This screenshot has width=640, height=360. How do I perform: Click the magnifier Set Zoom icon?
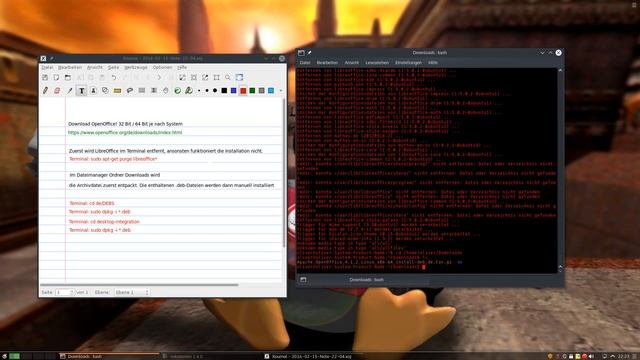click(228, 77)
